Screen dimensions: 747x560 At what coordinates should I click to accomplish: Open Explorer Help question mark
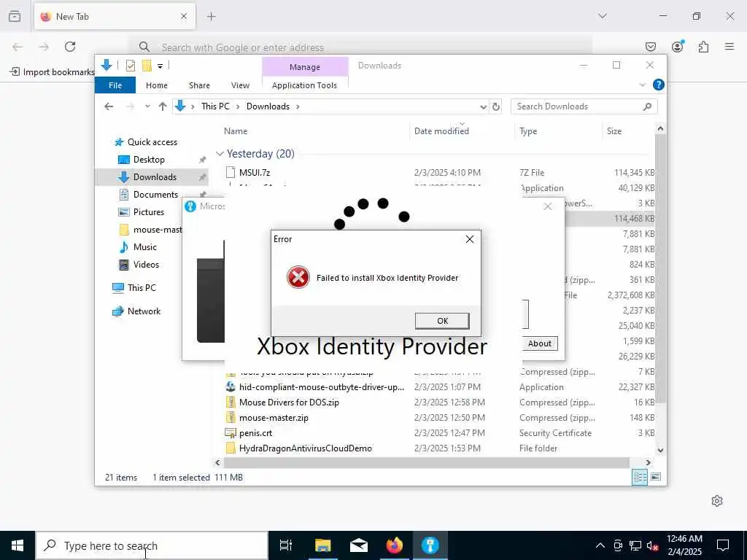(659, 85)
